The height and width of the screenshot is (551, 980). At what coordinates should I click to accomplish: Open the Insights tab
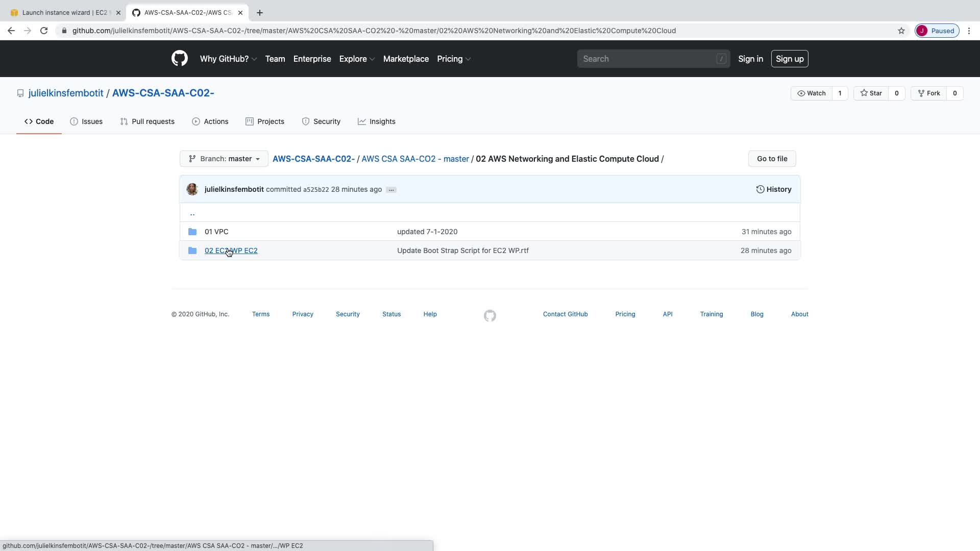coord(376,121)
